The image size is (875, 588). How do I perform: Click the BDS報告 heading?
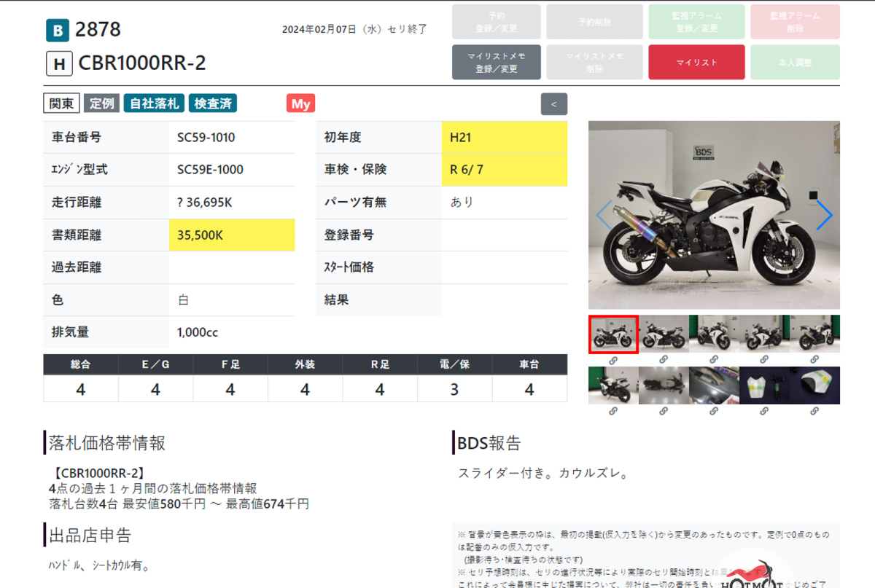pos(489,442)
